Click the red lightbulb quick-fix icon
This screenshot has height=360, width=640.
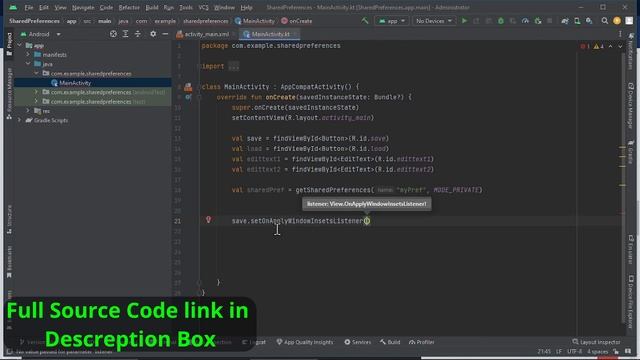coord(208,220)
